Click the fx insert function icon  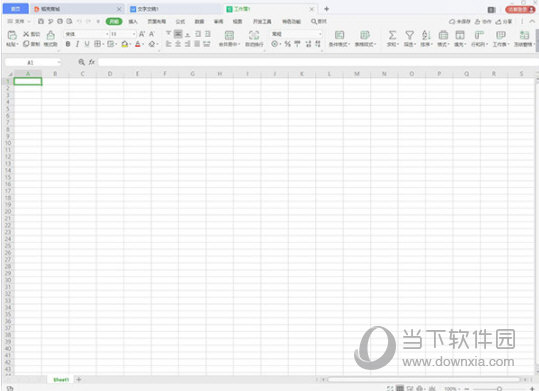[91, 62]
